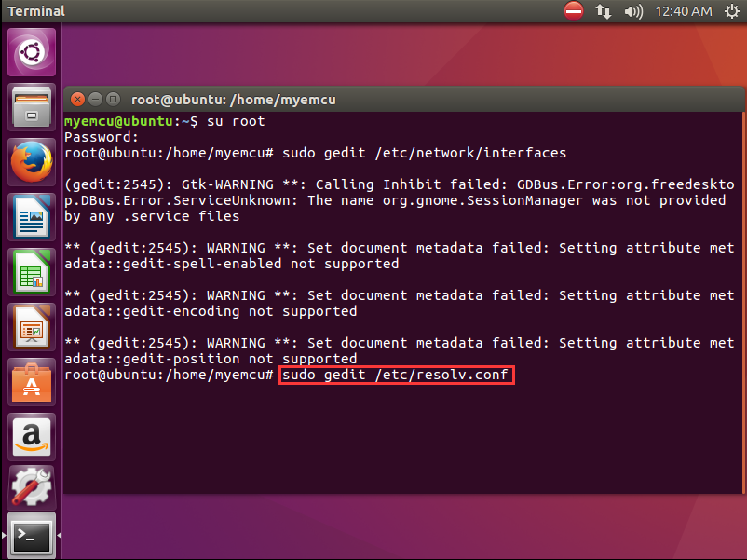Open the Ubuntu Dash search launcher
Image resolution: width=747 pixels, height=560 pixels.
point(32,52)
